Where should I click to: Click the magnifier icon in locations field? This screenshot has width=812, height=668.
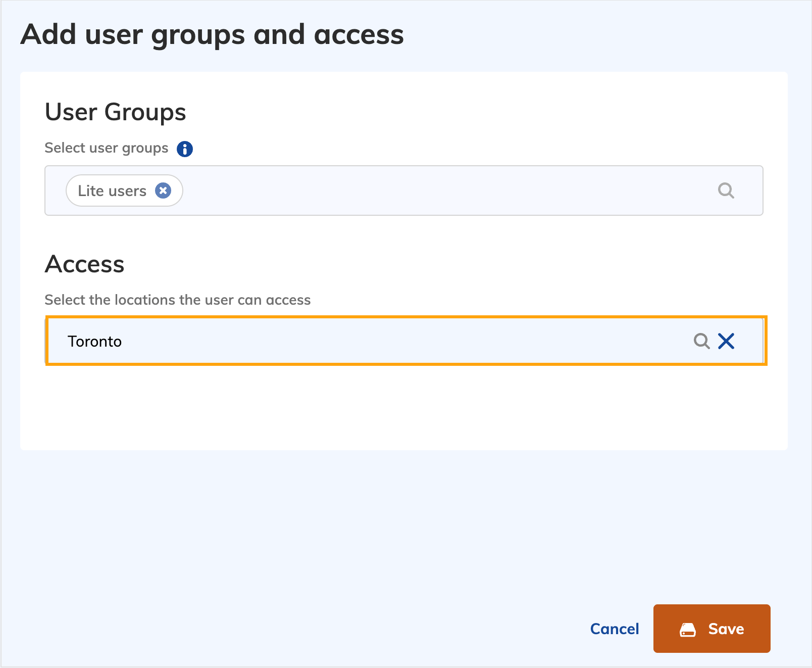coord(701,341)
